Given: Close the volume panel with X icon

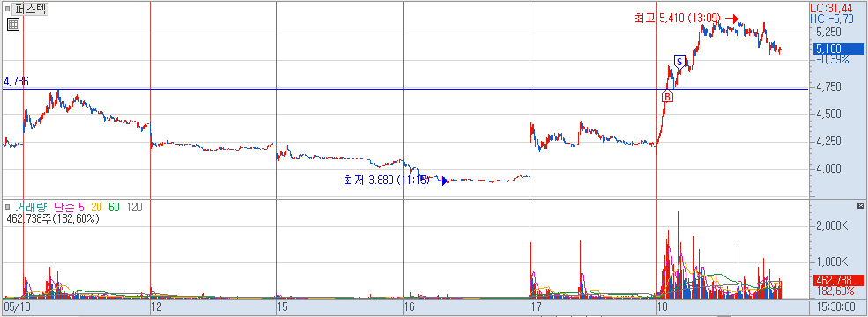Looking at the screenshot, I should click(x=860, y=206).
